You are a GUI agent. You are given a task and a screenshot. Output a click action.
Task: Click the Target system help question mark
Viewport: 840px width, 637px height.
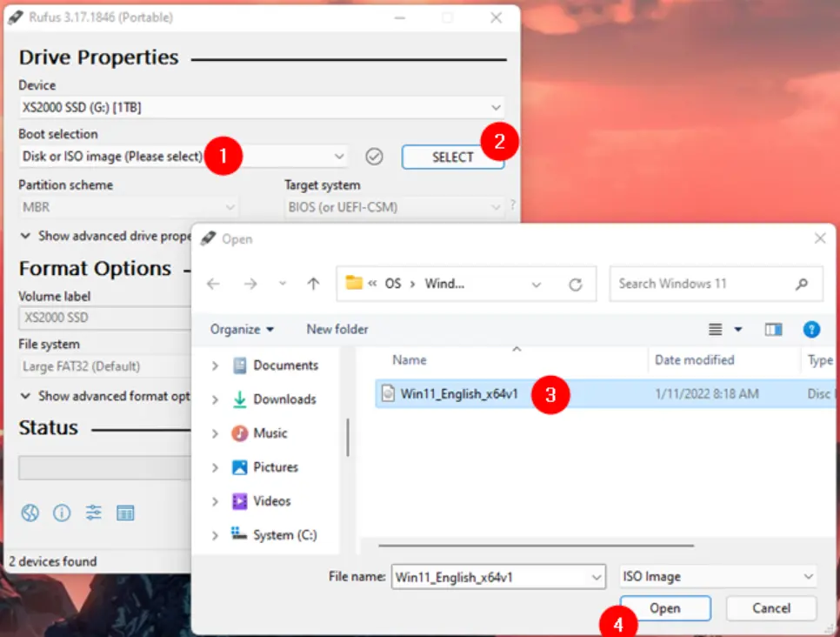click(x=513, y=205)
